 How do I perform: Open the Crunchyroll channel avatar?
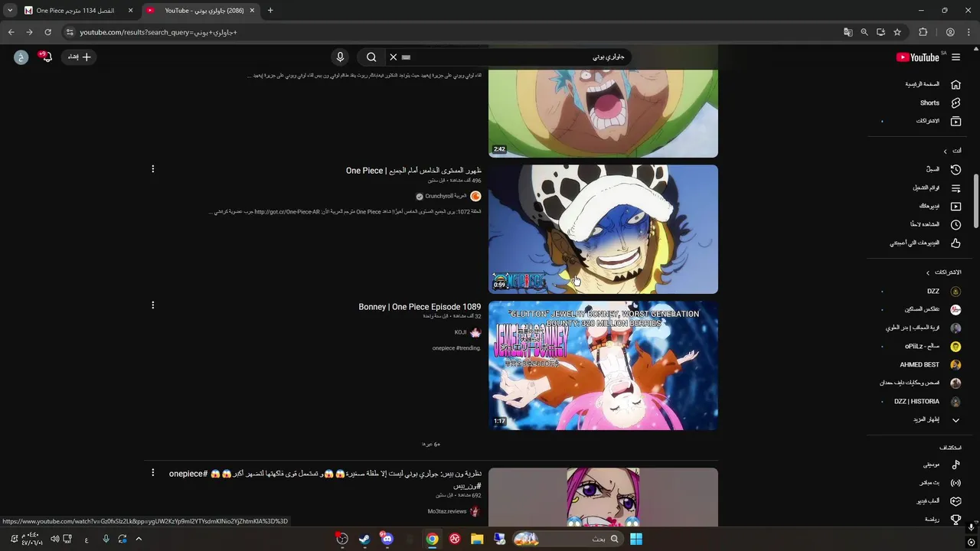click(x=475, y=197)
